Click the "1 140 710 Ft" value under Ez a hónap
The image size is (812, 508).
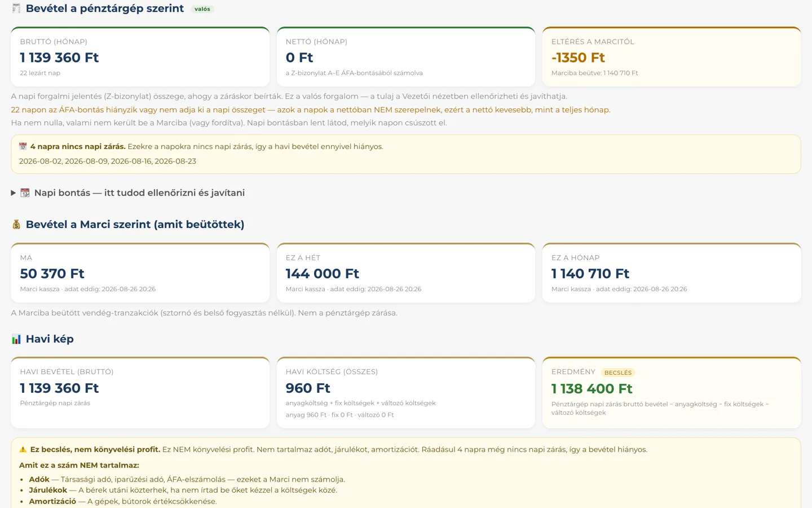(x=590, y=274)
